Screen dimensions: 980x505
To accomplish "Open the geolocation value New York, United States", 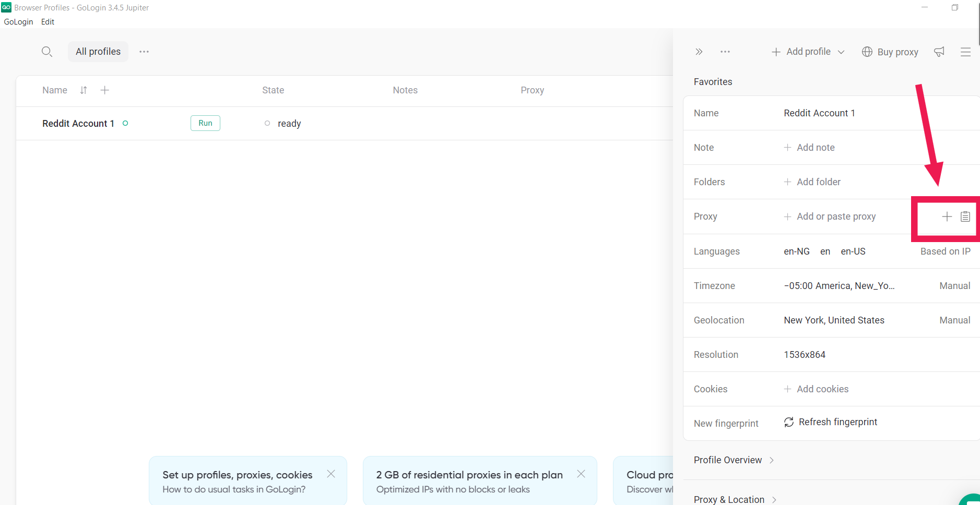I will click(x=834, y=320).
